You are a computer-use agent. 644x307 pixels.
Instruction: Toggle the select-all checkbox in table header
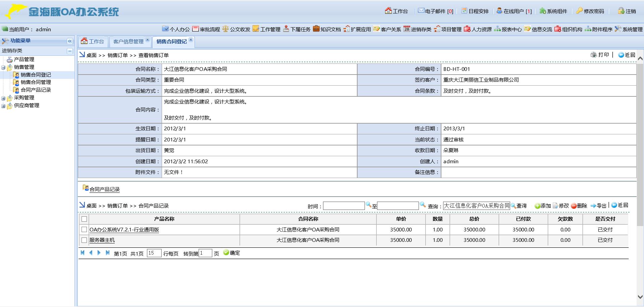[x=84, y=219]
